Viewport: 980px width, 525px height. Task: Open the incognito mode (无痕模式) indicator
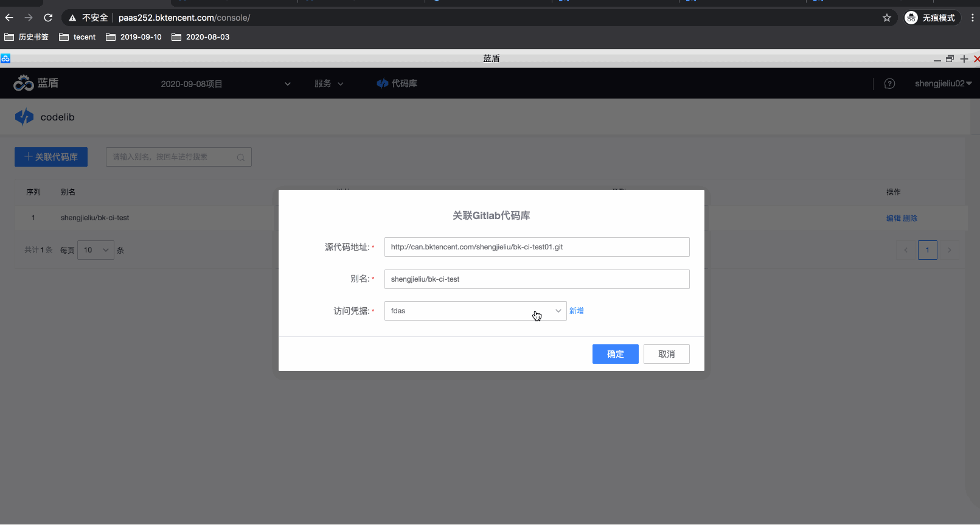(x=931, y=18)
